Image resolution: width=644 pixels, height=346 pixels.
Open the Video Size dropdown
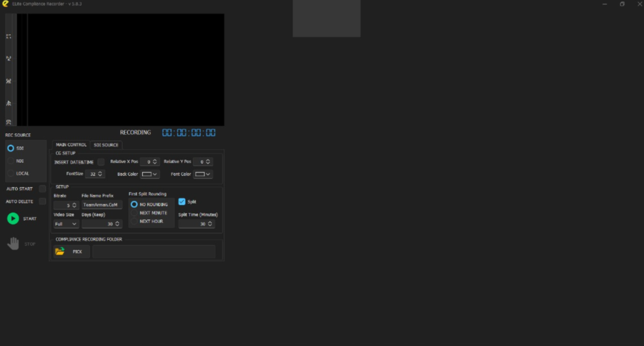(66, 224)
